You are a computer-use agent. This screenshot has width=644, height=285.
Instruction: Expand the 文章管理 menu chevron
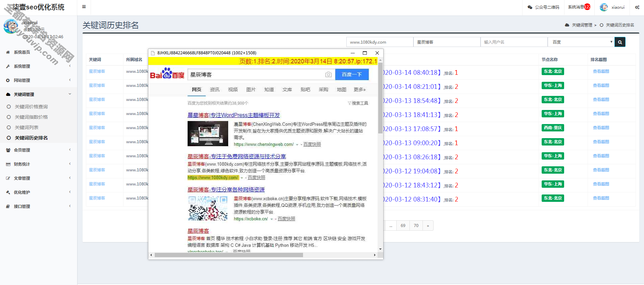click(x=70, y=178)
